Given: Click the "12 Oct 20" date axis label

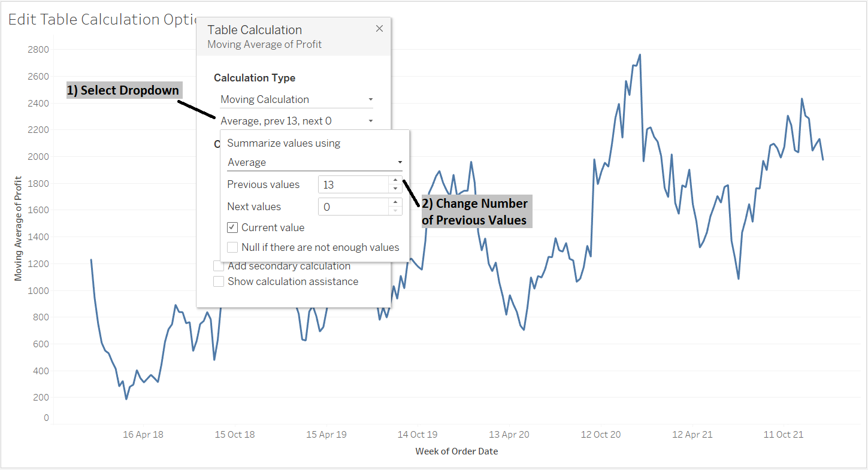Looking at the screenshot, I should 601,435.
